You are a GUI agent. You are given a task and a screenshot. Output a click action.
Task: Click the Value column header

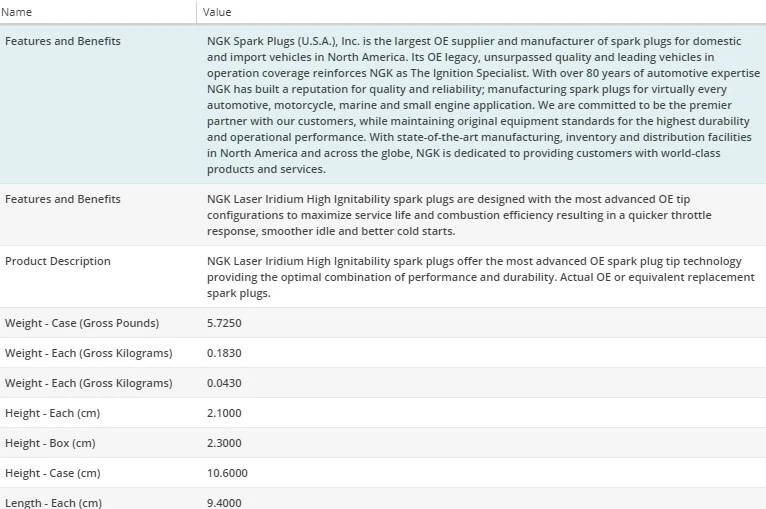[217, 11]
